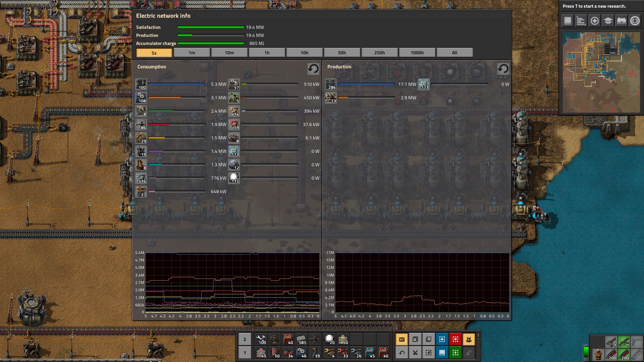
Task: Select the copy tool in shortcut bar
Action: 415,339
